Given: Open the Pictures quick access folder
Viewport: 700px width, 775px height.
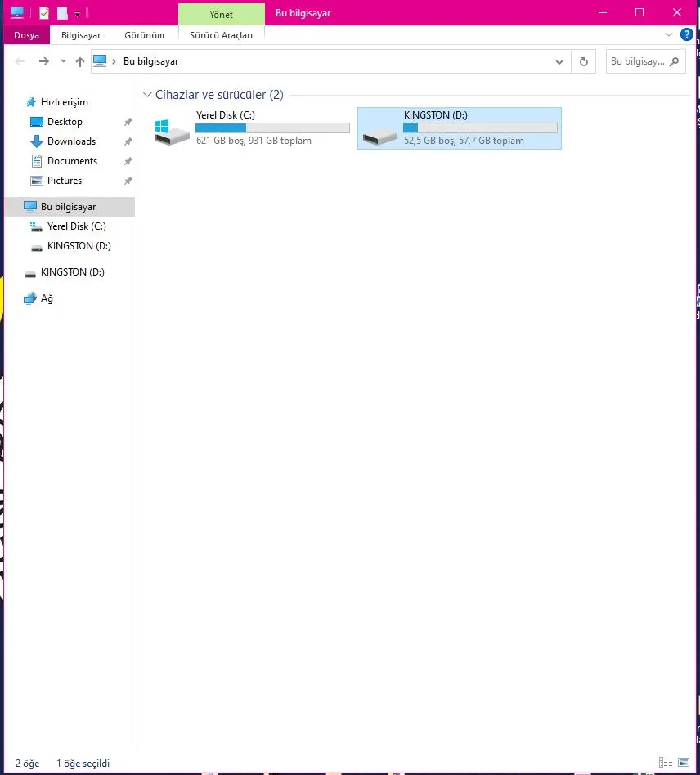Looking at the screenshot, I should (x=65, y=181).
